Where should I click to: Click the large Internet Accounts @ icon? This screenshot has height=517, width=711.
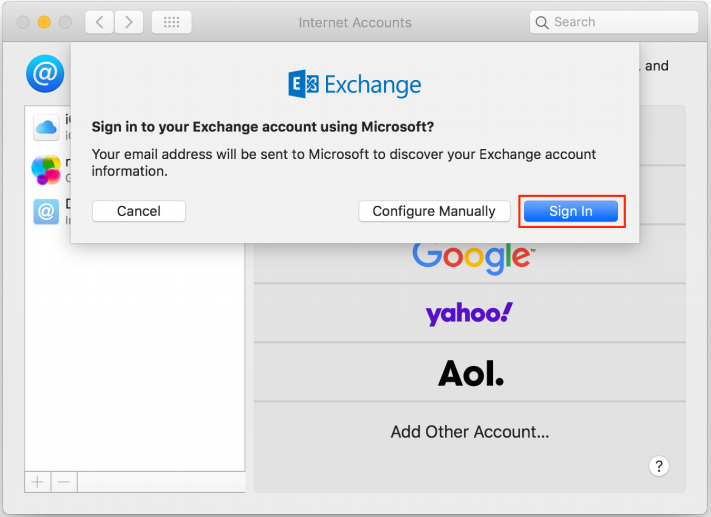click(45, 73)
